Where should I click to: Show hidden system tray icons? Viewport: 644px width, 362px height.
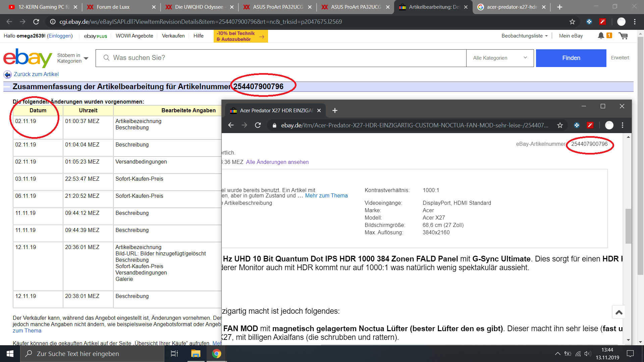coord(557,354)
